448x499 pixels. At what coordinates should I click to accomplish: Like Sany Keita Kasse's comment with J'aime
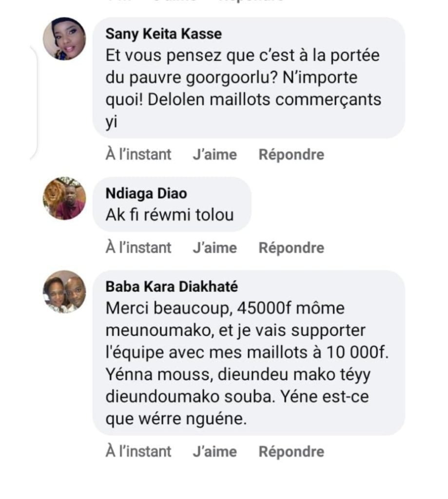[x=214, y=155]
